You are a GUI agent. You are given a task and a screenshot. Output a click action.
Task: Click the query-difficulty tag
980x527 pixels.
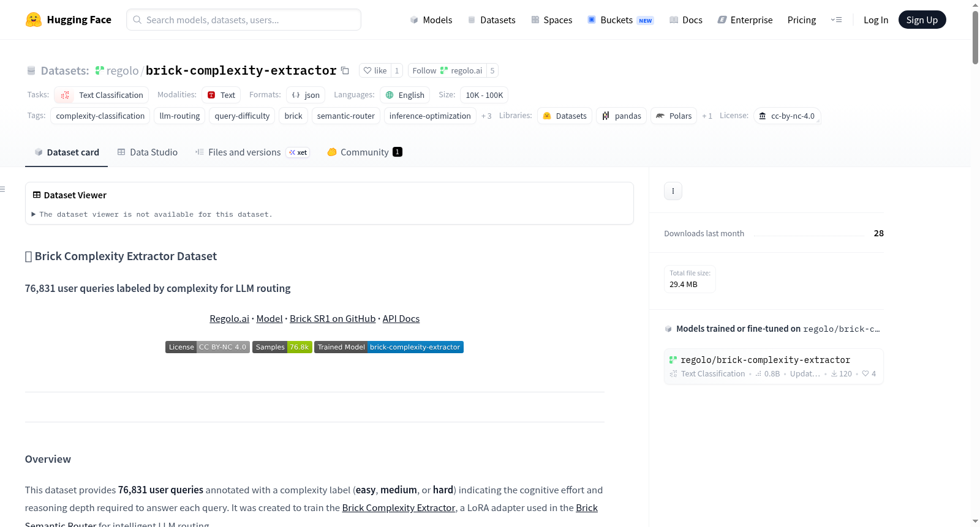pyautogui.click(x=242, y=116)
